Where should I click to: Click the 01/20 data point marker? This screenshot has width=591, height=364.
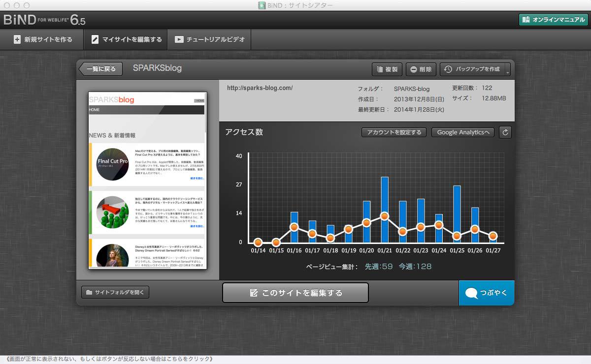pyautogui.click(x=366, y=223)
